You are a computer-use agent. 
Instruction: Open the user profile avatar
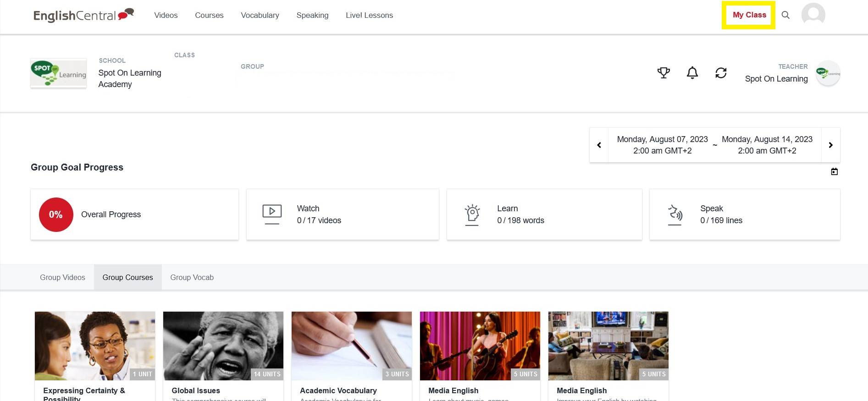pyautogui.click(x=813, y=14)
